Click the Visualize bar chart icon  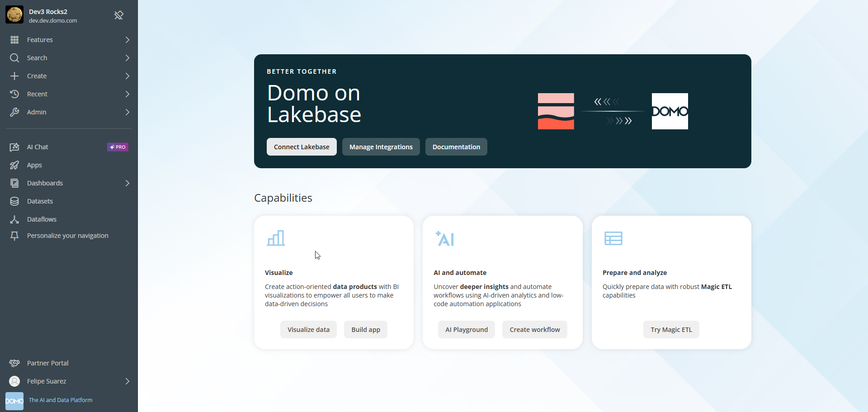(276, 238)
